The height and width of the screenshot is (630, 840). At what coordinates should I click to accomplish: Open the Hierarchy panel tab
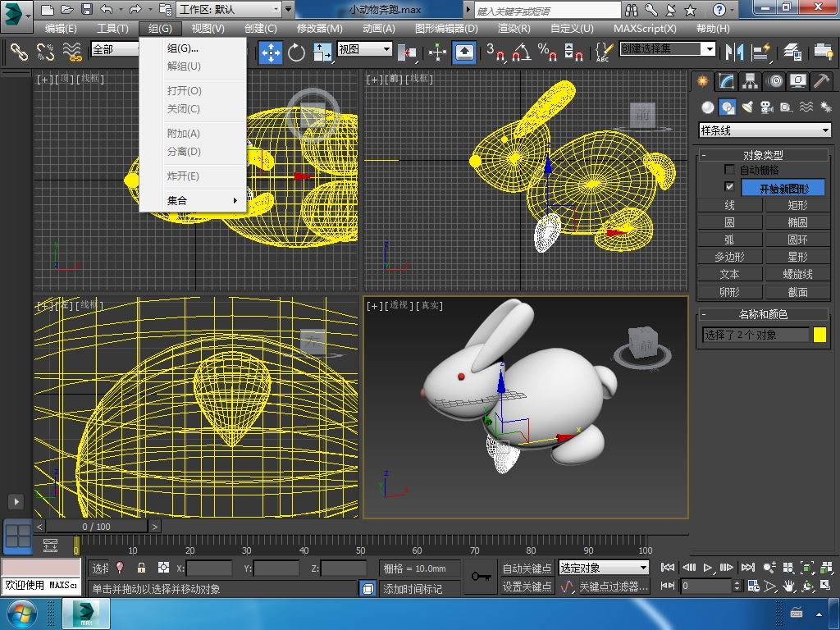click(750, 81)
